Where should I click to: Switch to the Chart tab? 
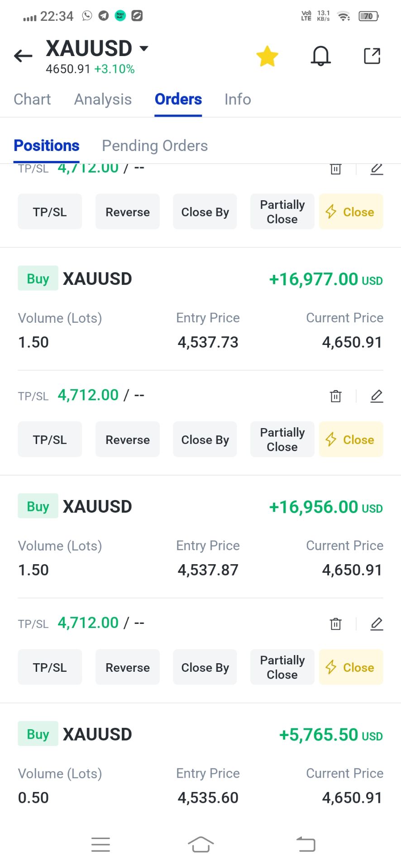(x=32, y=99)
